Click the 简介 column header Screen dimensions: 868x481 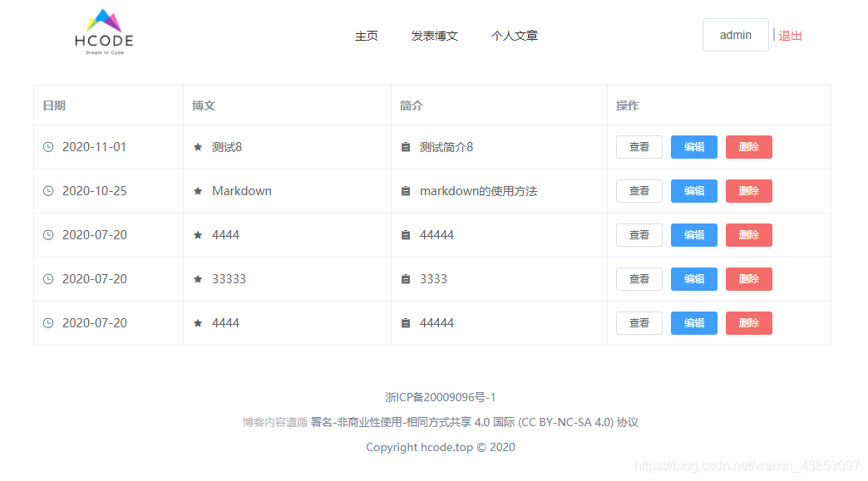412,106
